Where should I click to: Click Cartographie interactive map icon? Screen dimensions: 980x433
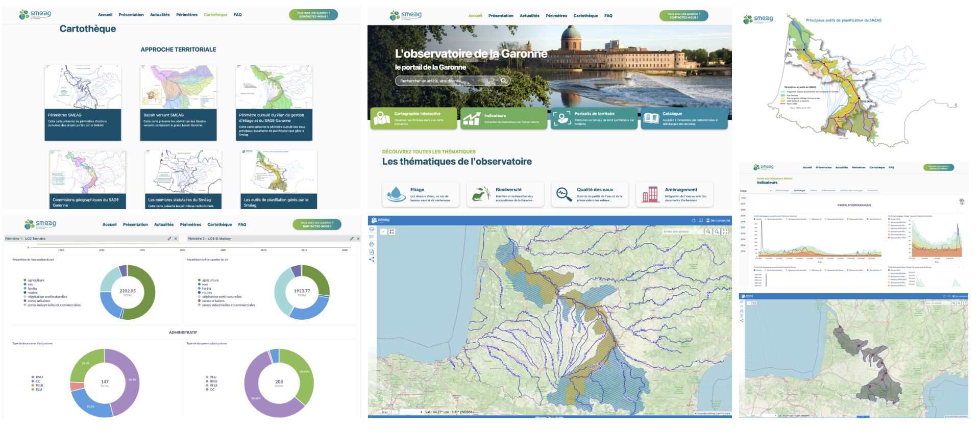382,118
